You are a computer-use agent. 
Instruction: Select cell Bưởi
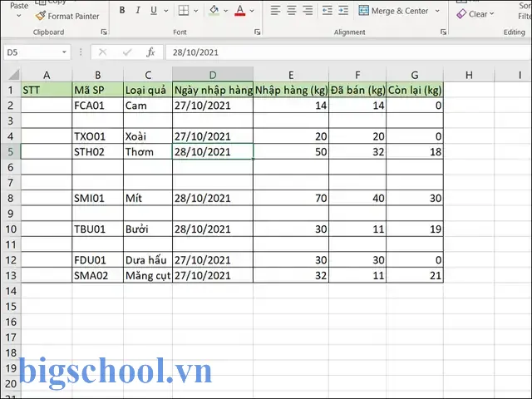click(x=148, y=229)
